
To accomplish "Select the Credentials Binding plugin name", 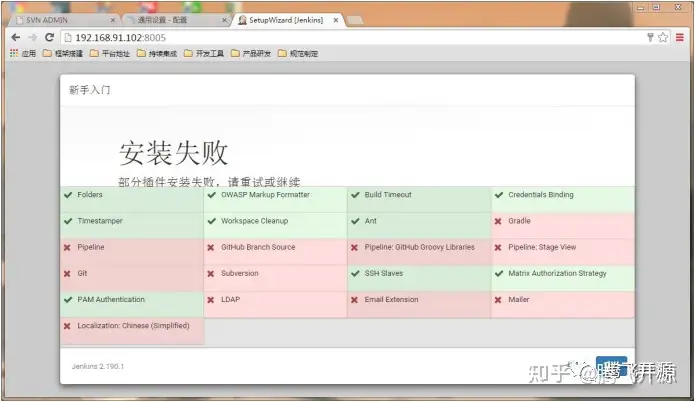I will point(541,195).
